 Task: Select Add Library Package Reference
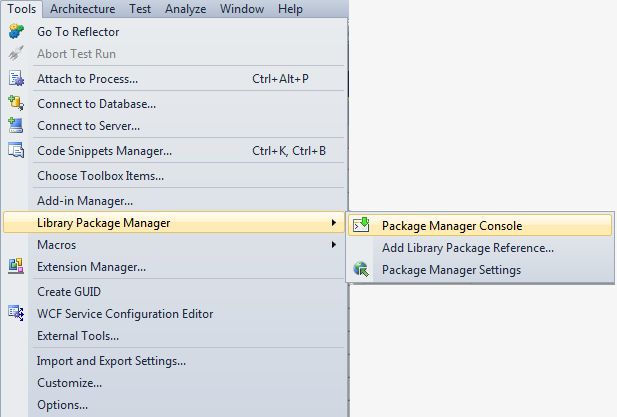point(467,248)
